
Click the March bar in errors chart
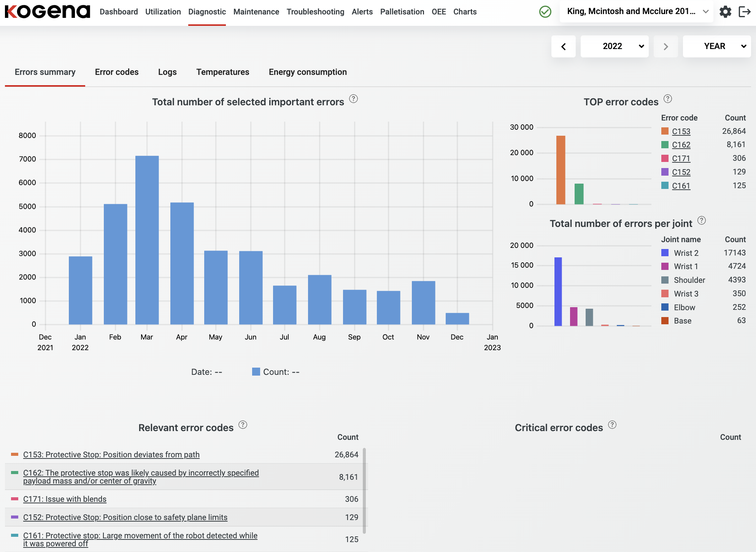pyautogui.click(x=147, y=240)
